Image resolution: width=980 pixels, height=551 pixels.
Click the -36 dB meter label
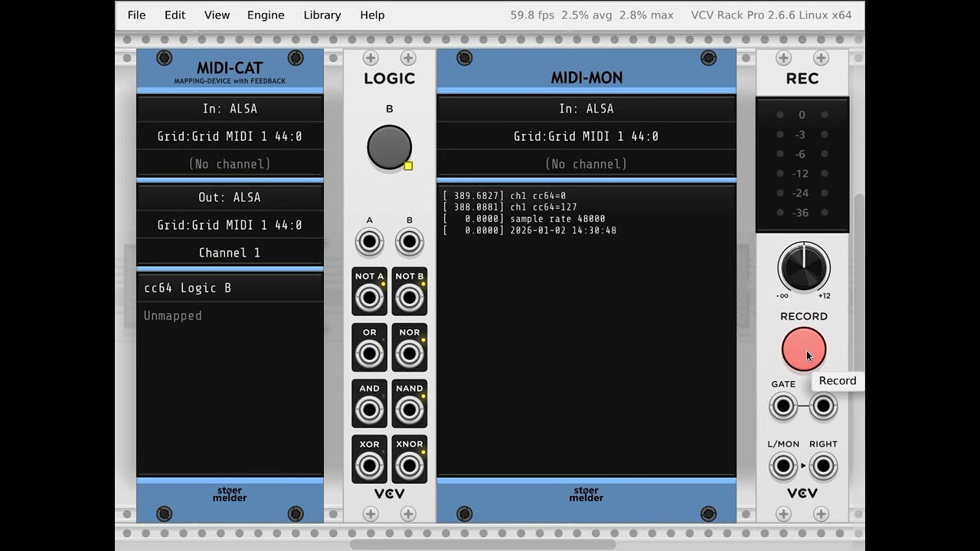coord(800,213)
